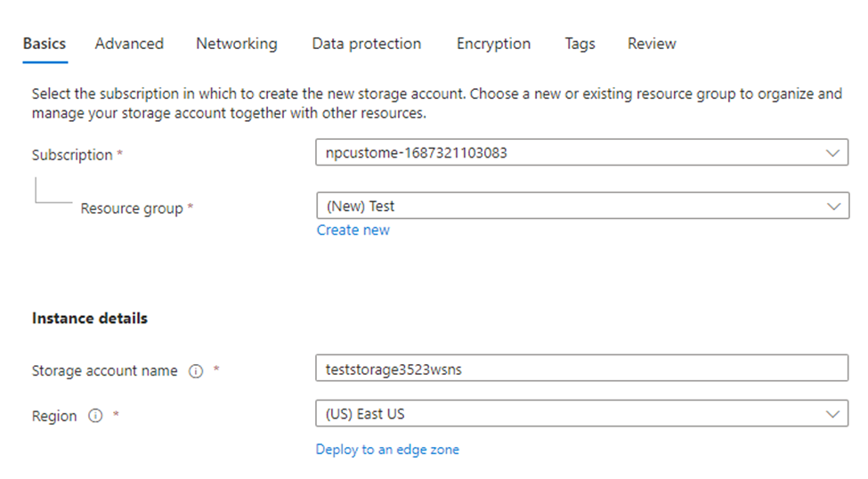Expand the Region dropdown showing East US

pyautogui.click(x=582, y=414)
